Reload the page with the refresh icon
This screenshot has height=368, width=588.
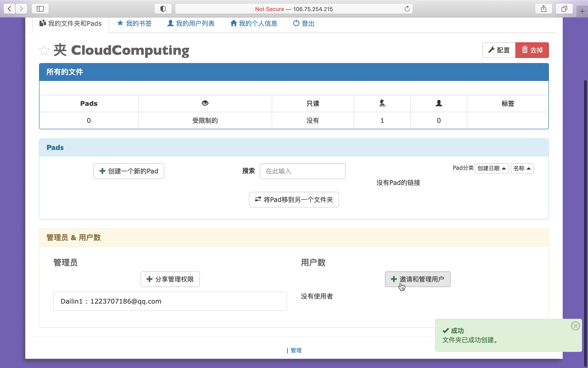pyautogui.click(x=407, y=9)
